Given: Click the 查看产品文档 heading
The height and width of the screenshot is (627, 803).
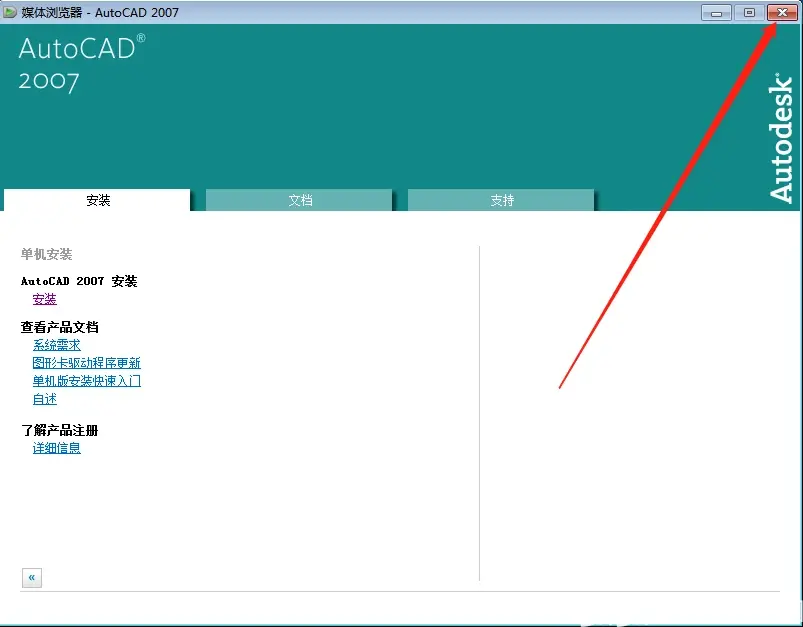Looking at the screenshot, I should [x=59, y=327].
